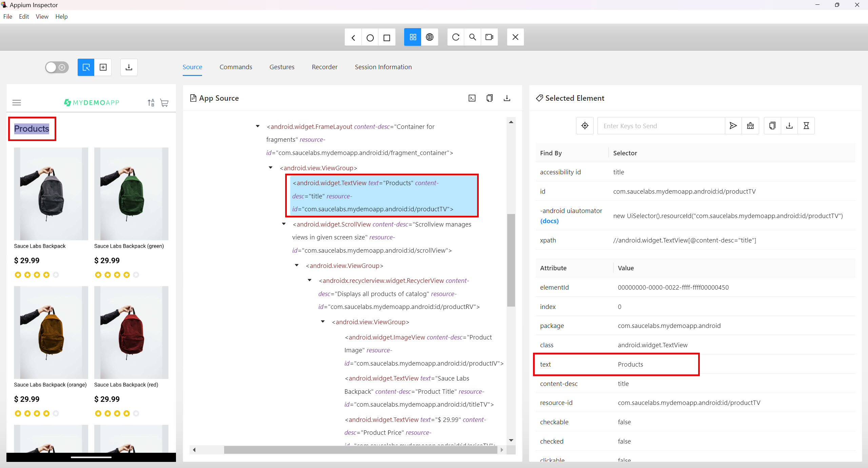
Task: Download screenshot of selected element
Action: pyautogui.click(x=789, y=126)
